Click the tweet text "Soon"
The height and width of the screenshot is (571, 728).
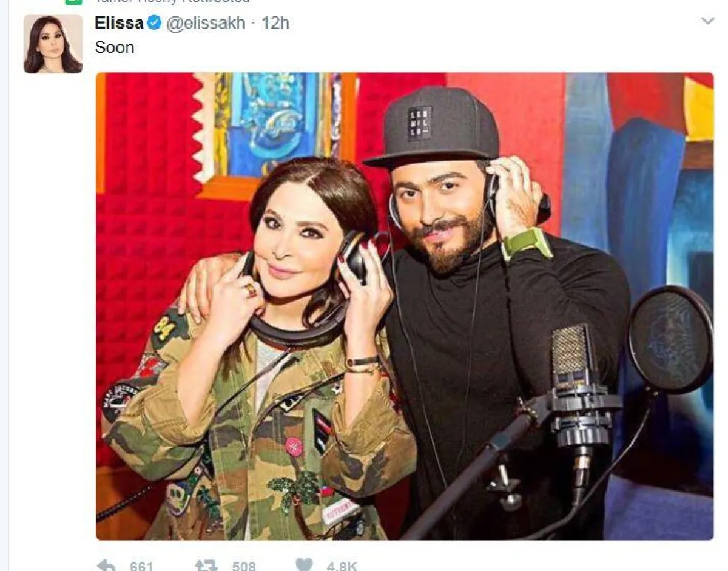click(115, 47)
